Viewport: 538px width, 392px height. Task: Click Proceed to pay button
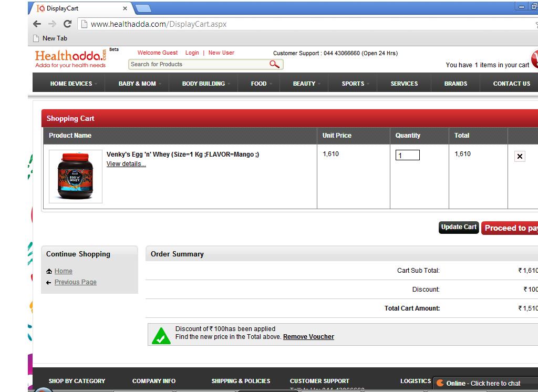(x=510, y=228)
